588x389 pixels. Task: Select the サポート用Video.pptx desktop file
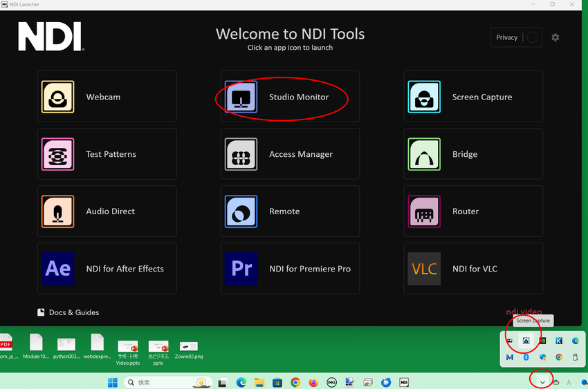click(x=128, y=352)
